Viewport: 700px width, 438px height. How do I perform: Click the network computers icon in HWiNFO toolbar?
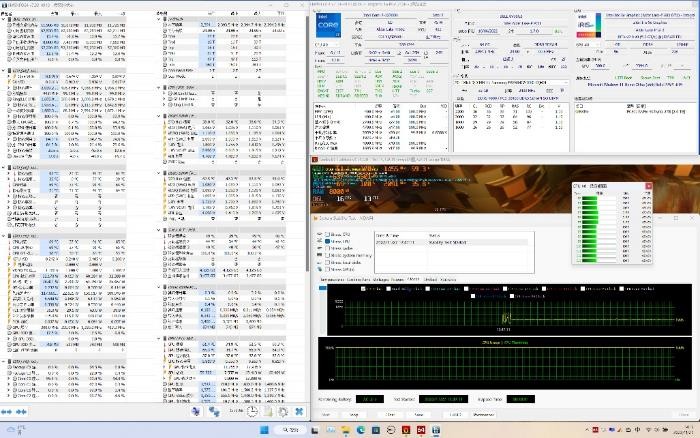click(x=214, y=412)
